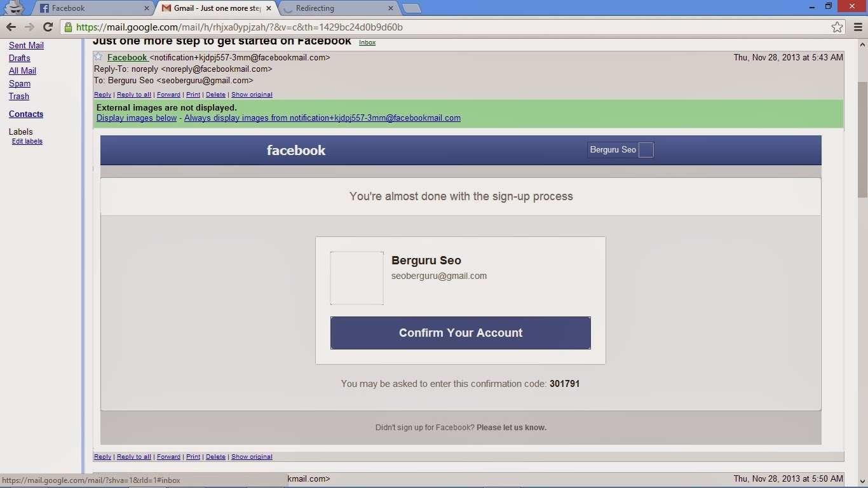Viewport: 868px width, 488px height.
Task: Click Display images below link
Action: click(x=137, y=118)
